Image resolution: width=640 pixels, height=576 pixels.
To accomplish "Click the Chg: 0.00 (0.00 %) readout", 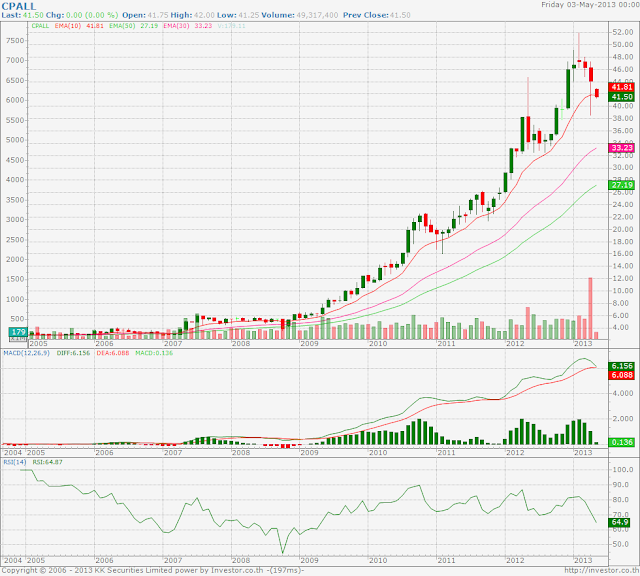I will [x=82, y=15].
